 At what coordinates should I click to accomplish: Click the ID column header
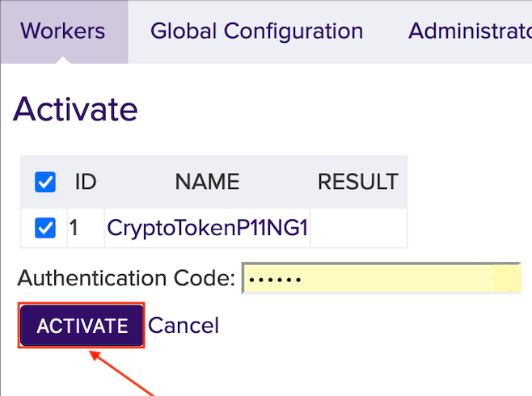(86, 182)
